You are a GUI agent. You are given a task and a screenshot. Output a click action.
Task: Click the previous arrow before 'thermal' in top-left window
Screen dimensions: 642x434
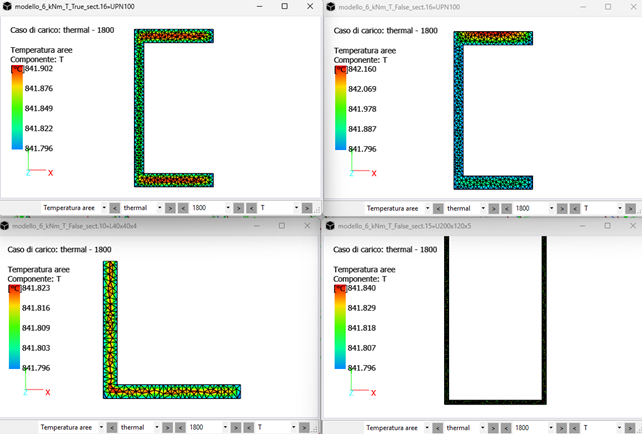point(114,208)
